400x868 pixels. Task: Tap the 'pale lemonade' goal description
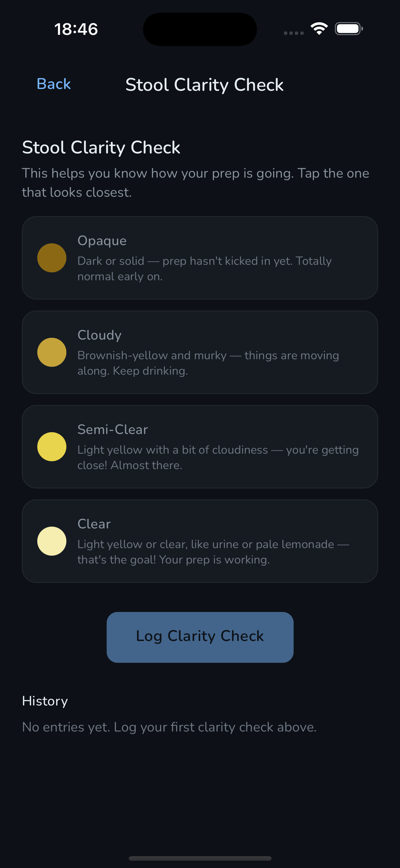[213, 552]
